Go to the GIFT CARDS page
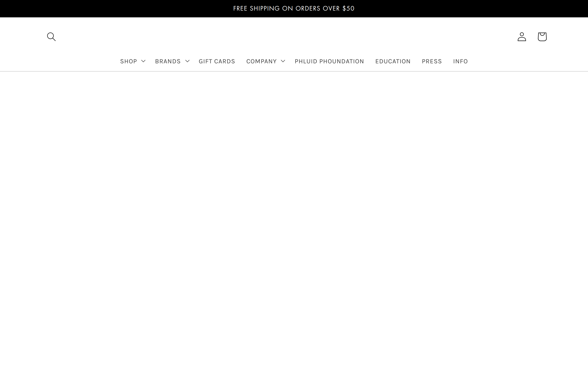The image size is (588, 367). click(x=217, y=61)
